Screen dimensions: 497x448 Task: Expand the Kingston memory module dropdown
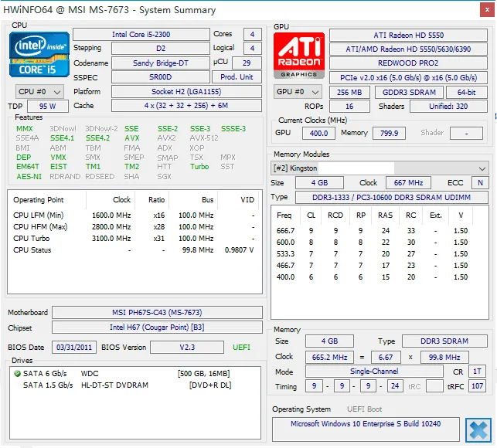coord(482,168)
